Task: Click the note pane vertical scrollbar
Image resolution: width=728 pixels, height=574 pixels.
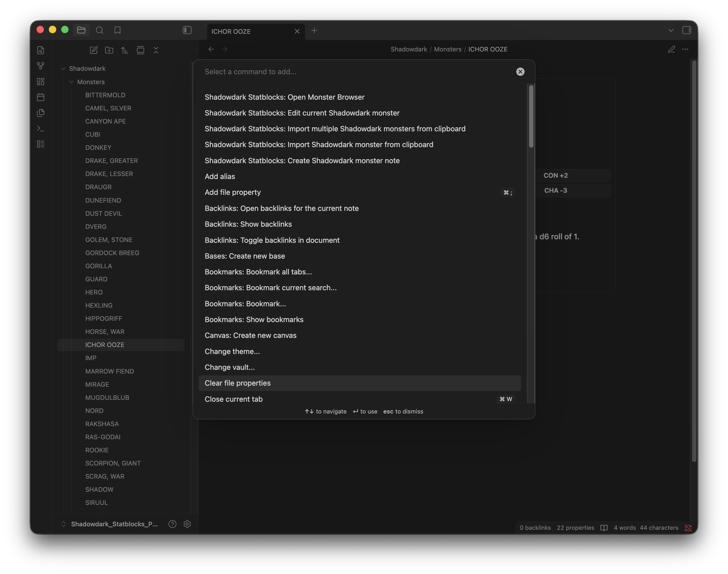Action: click(x=694, y=260)
